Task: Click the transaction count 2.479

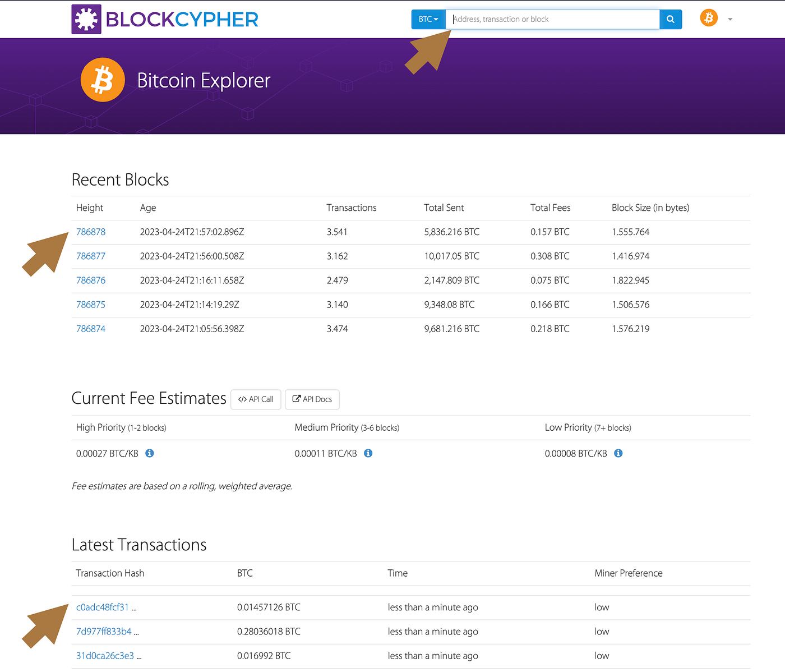Action: [338, 280]
